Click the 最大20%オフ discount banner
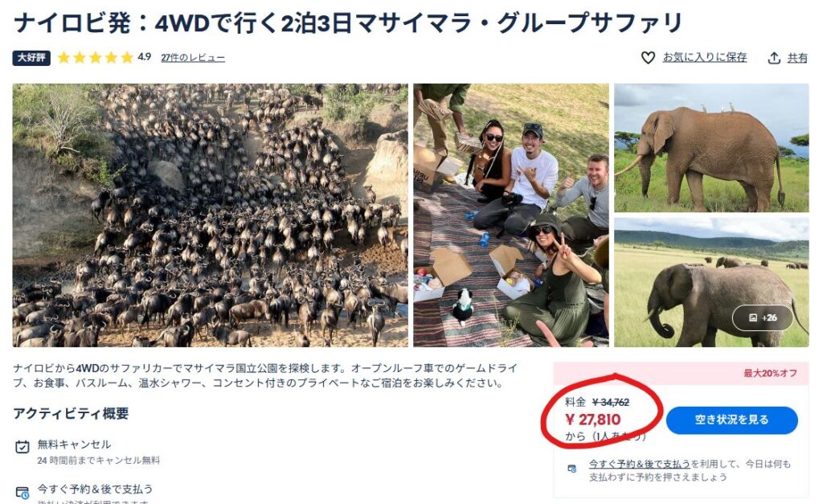The image size is (823, 504). point(682,373)
